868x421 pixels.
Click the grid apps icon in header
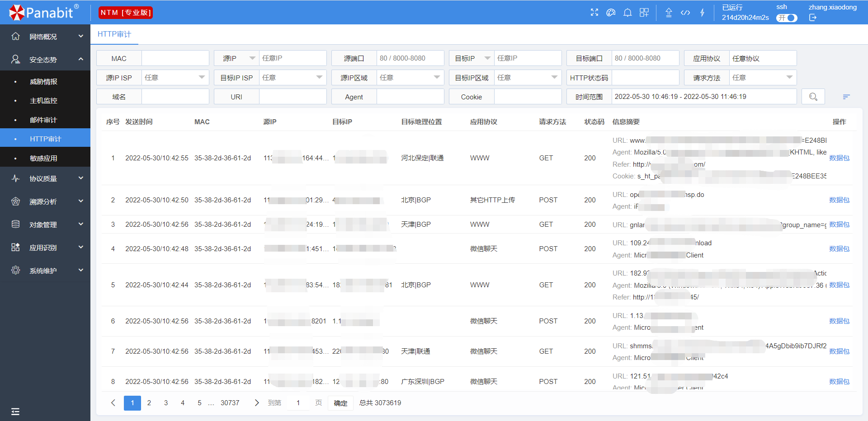point(644,12)
